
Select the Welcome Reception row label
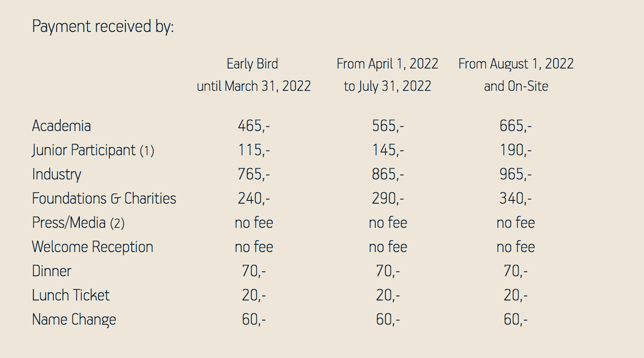(x=93, y=247)
